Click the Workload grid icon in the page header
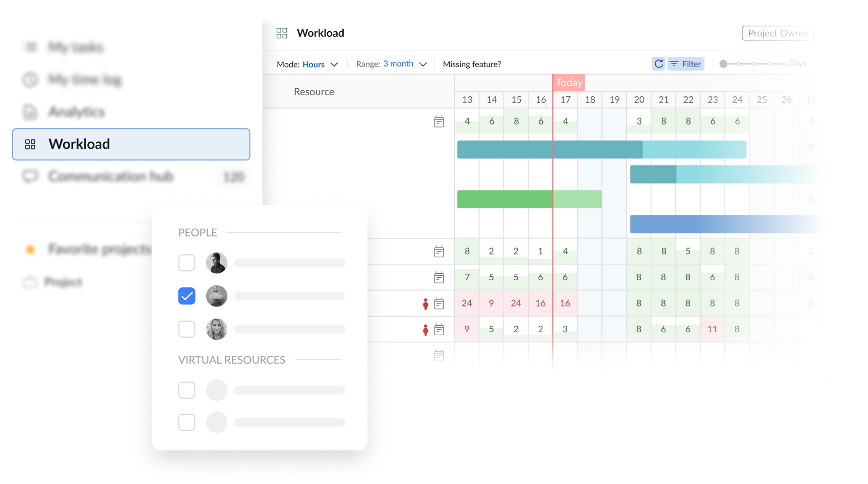This screenshot has width=868, height=484. click(x=282, y=33)
